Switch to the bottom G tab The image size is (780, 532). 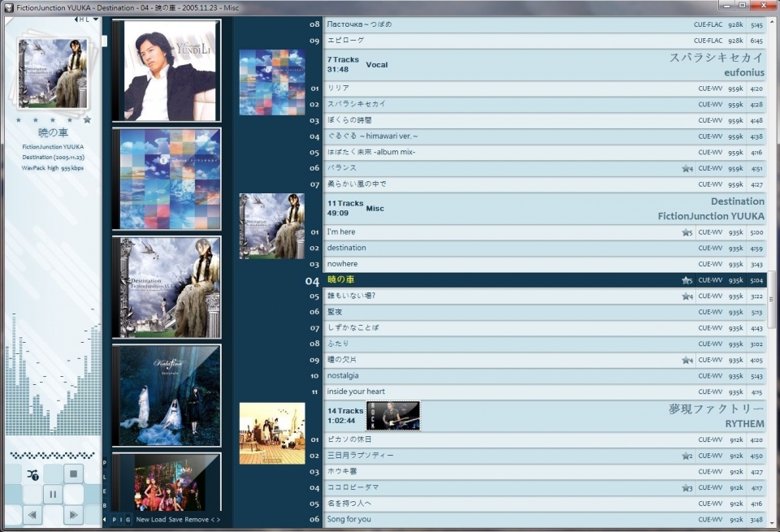[x=128, y=520]
